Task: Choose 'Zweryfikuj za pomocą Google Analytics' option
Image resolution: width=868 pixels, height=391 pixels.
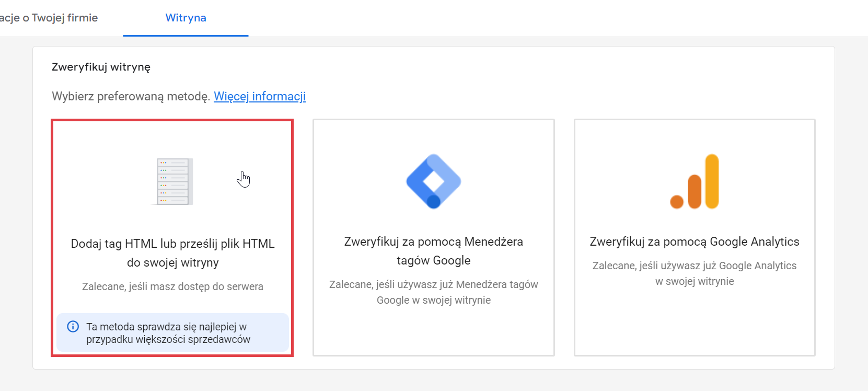Action: [x=694, y=241]
